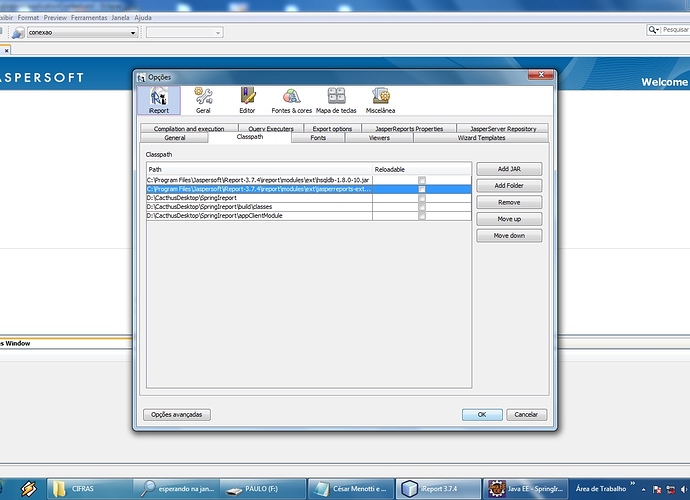Screen dimensions: 690x500
Task: Click the Opções avançadas button
Action: tap(176, 415)
